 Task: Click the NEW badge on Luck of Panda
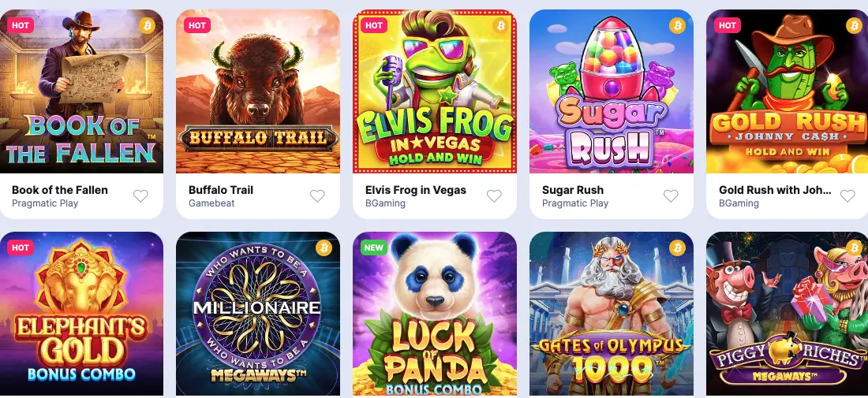(x=374, y=247)
